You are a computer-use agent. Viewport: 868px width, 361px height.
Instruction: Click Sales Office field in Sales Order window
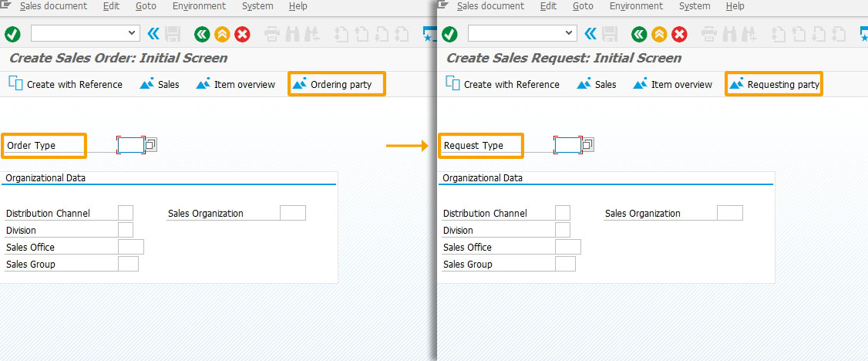131,247
